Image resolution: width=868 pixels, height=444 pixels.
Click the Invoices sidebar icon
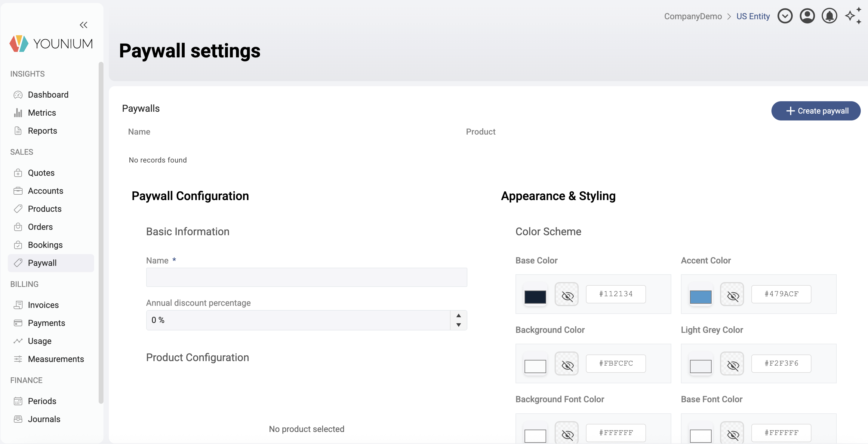pyautogui.click(x=18, y=305)
